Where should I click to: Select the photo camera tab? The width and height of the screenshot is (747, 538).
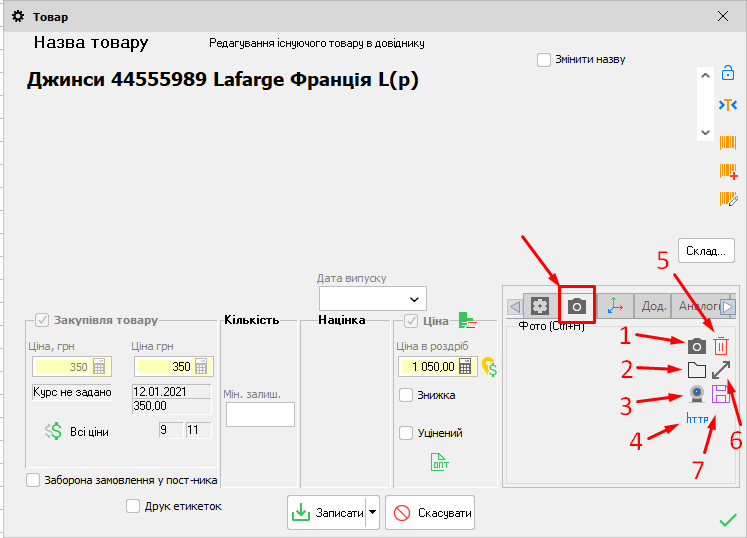pos(576,306)
